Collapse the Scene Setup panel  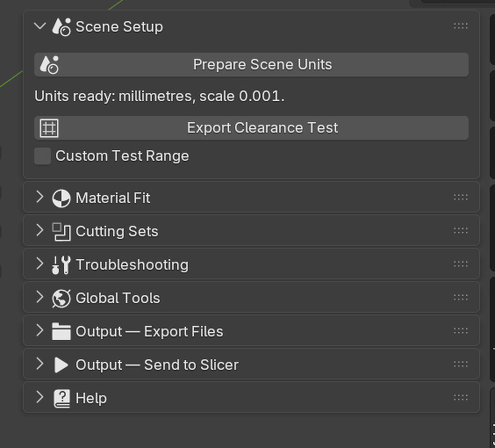pyautogui.click(x=40, y=26)
